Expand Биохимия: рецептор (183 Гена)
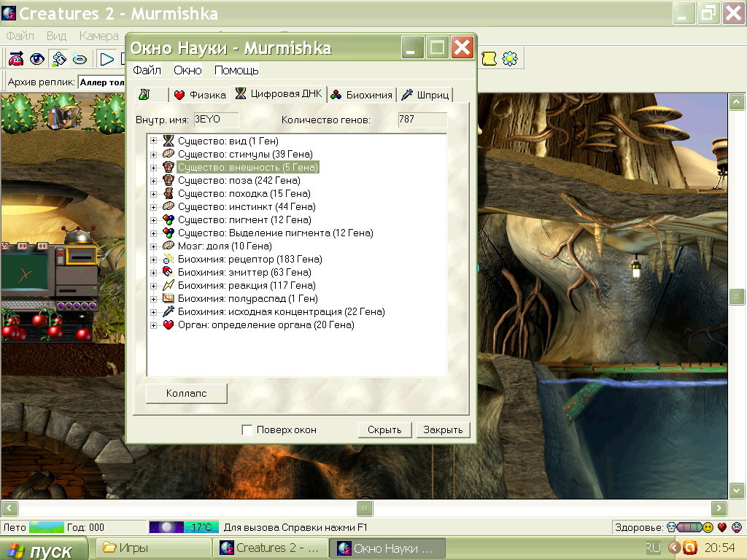 pyautogui.click(x=153, y=260)
